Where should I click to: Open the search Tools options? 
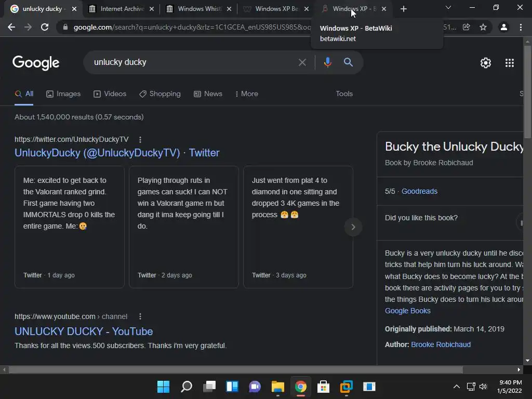[344, 94]
